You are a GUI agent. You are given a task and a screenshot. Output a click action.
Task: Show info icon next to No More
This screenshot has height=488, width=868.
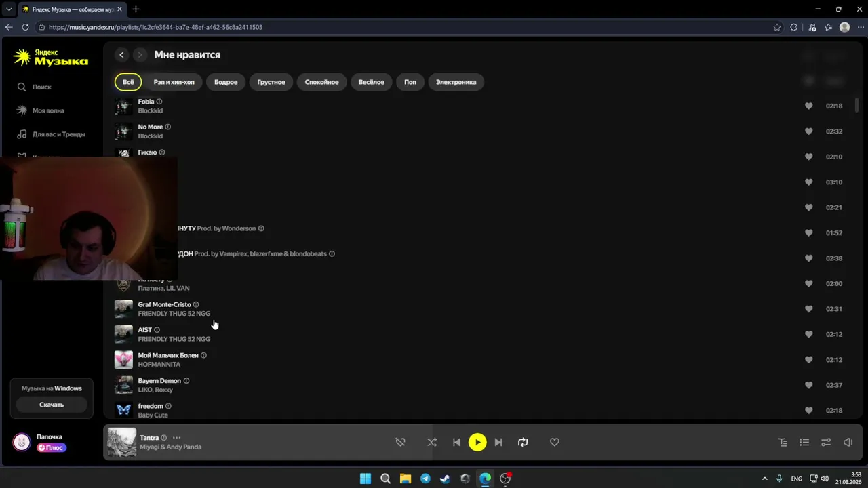[x=168, y=127]
